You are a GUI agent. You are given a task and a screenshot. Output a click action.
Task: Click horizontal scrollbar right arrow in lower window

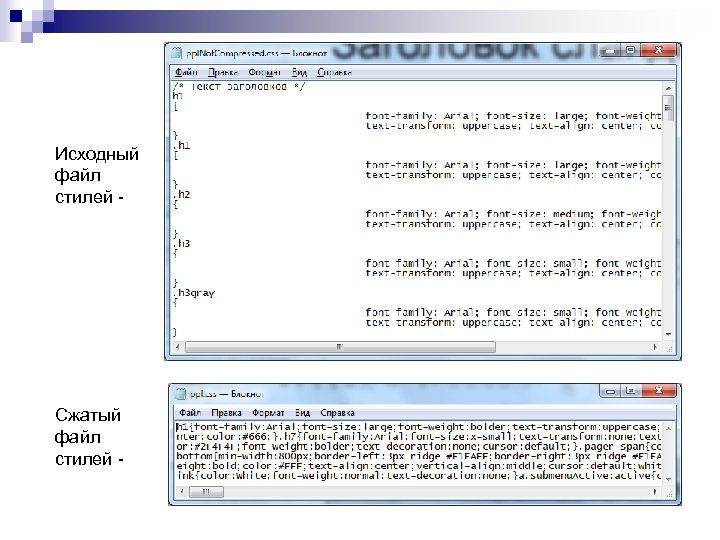tap(654, 492)
